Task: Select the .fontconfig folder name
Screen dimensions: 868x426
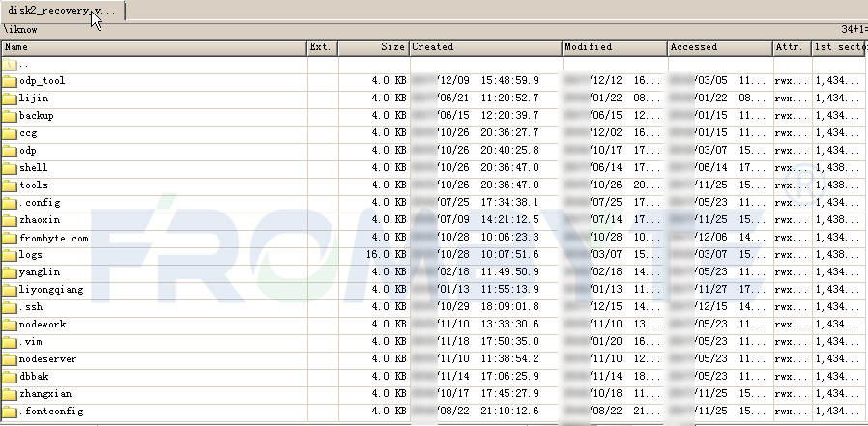Action: (51, 412)
